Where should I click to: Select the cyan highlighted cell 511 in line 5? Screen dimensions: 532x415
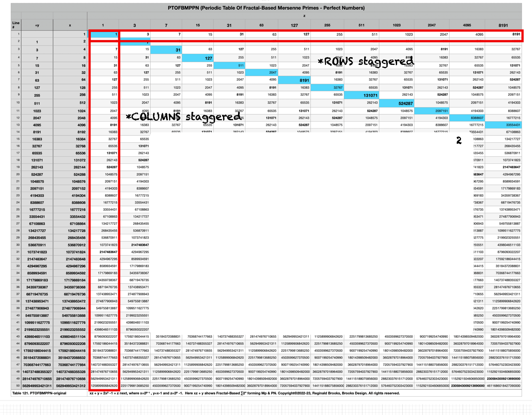pyautogui.click(x=229, y=65)
